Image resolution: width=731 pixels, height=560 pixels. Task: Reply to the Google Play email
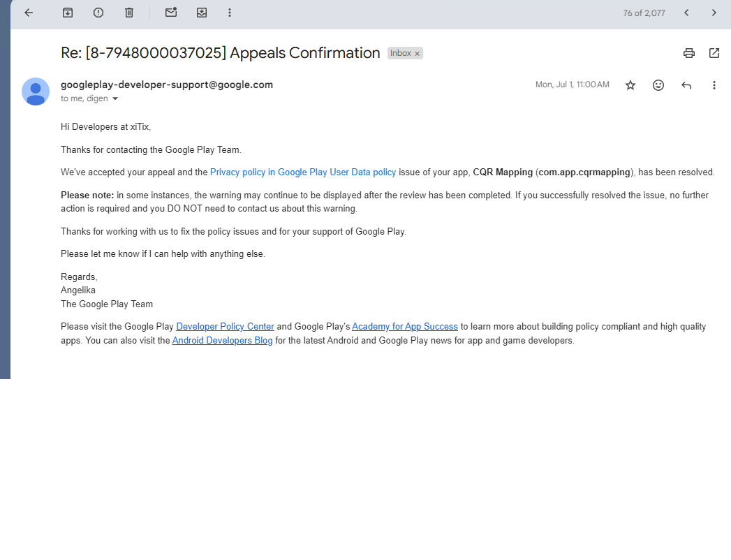pyautogui.click(x=686, y=85)
